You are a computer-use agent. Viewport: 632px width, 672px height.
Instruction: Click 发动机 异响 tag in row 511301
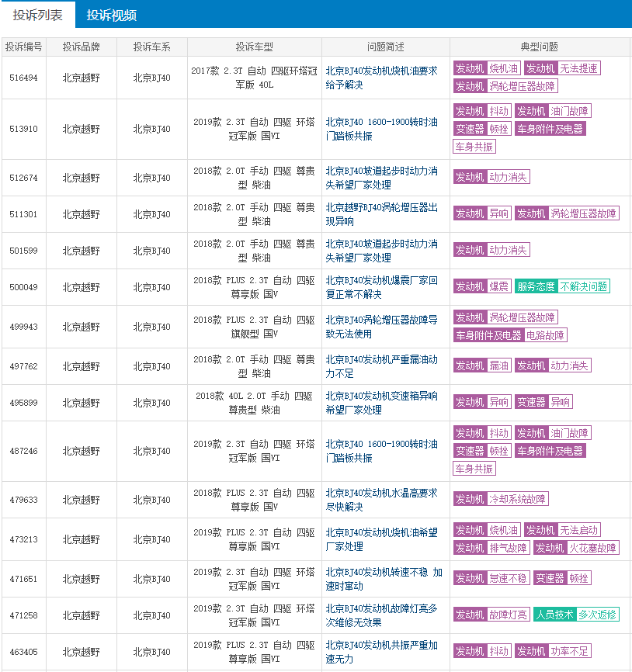tap(482, 213)
